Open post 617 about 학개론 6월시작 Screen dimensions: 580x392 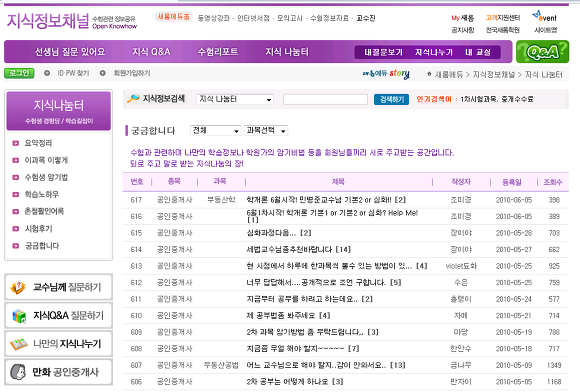pos(326,200)
